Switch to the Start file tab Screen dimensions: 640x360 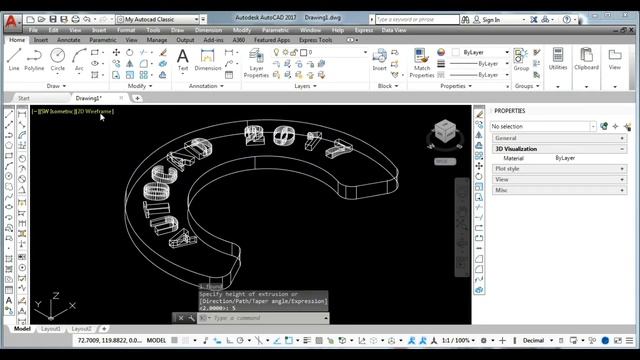(24, 98)
